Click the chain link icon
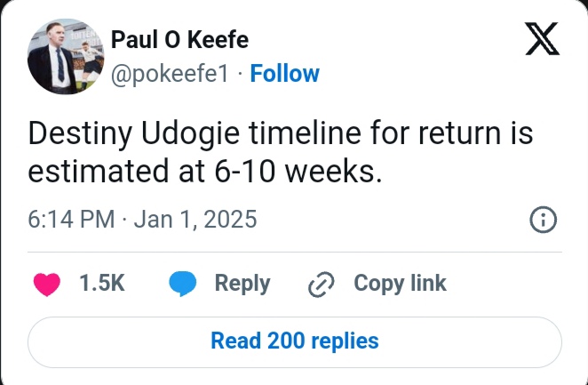 click(319, 285)
